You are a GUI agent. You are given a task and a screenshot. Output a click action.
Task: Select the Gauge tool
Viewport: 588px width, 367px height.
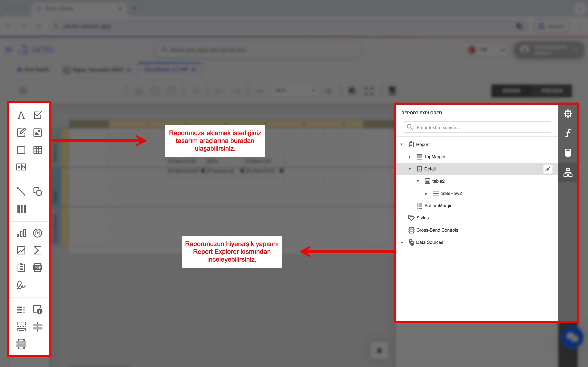pyautogui.click(x=38, y=233)
